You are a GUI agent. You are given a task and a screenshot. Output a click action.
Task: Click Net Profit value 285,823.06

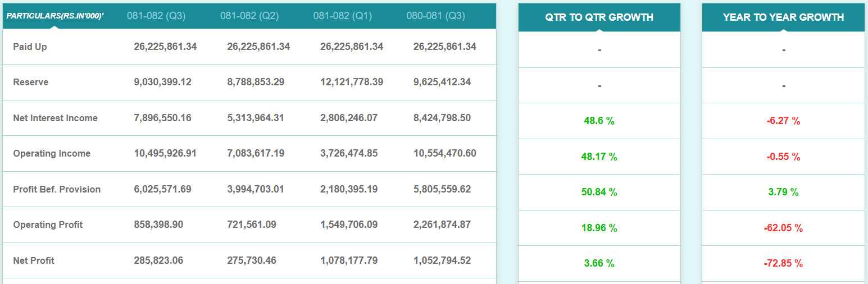pos(158,260)
